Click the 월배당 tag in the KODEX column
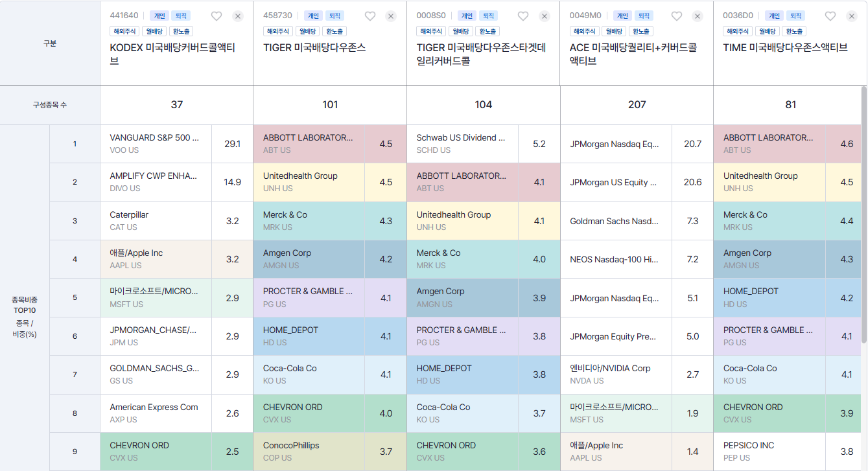This screenshot has height=471, width=868. pyautogui.click(x=154, y=31)
